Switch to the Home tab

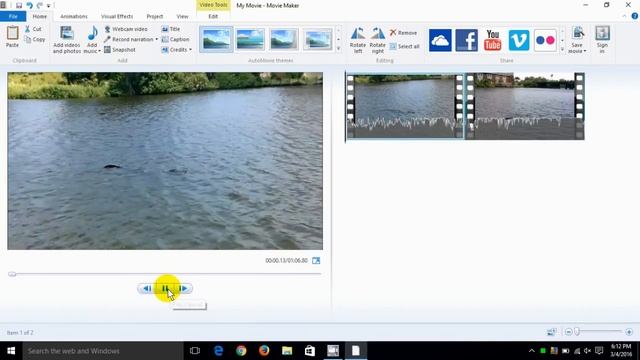[40, 16]
